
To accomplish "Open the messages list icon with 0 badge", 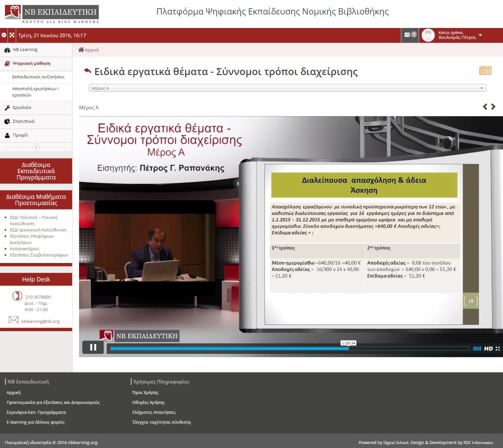I will (410, 35).
